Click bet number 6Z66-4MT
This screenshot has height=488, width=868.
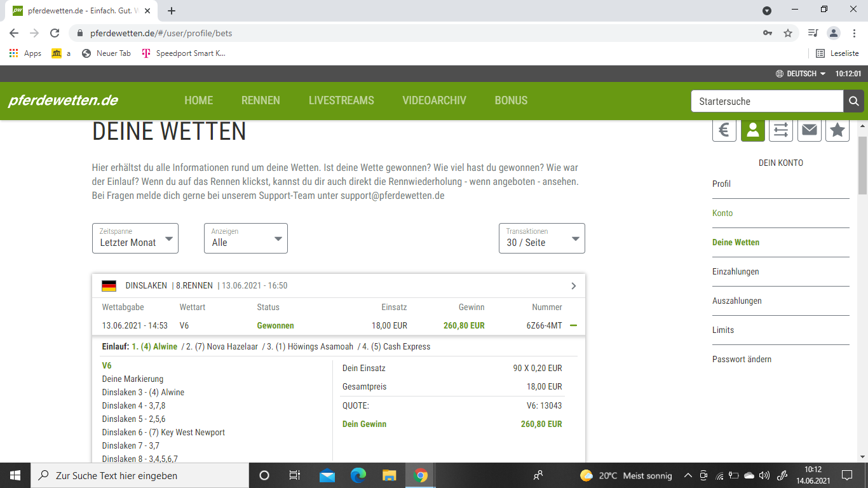coord(544,325)
